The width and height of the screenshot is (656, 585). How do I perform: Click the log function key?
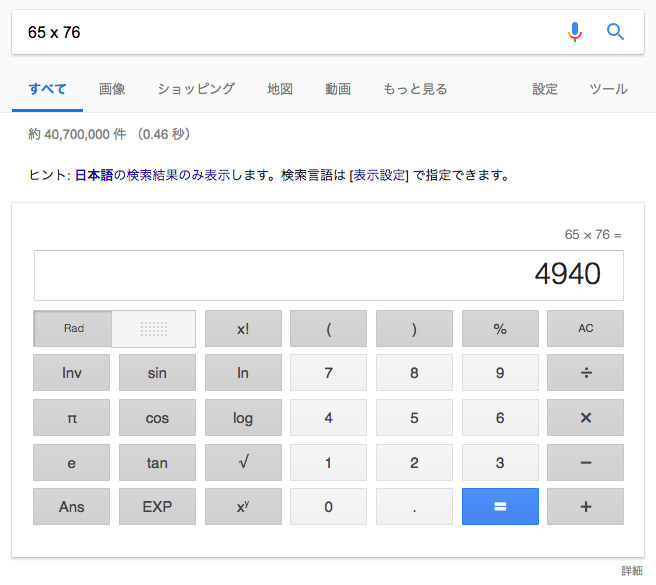click(243, 418)
